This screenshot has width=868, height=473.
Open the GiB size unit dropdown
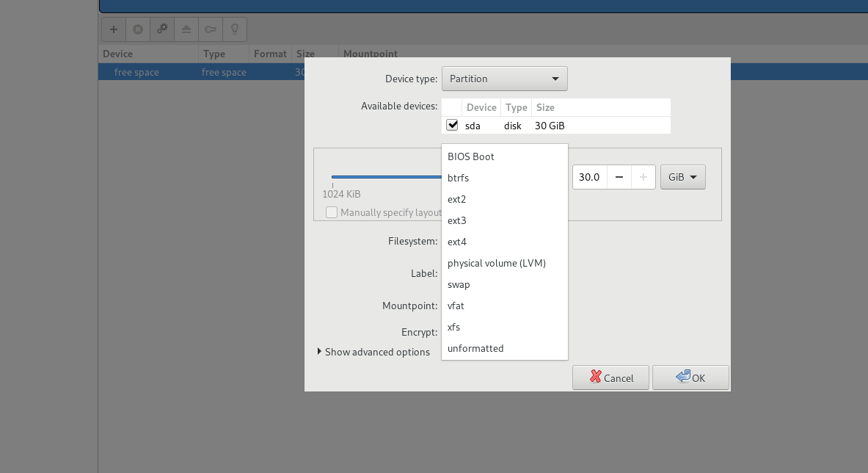coord(682,177)
